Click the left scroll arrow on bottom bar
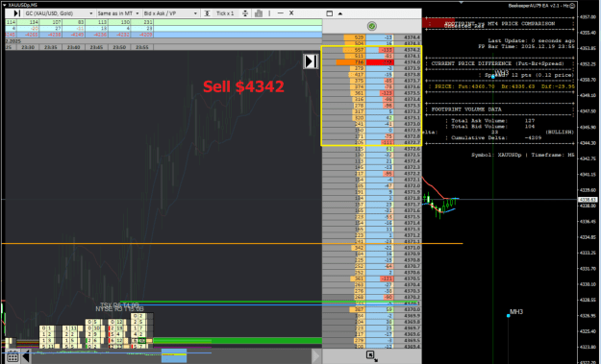 click(x=26, y=357)
